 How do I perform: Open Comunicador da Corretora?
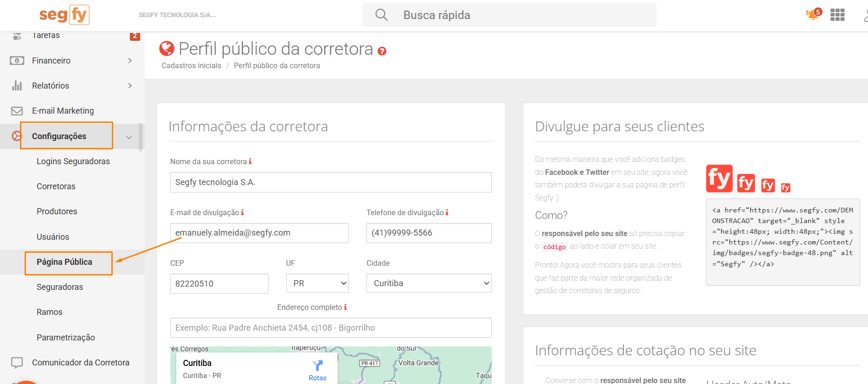[x=81, y=363]
